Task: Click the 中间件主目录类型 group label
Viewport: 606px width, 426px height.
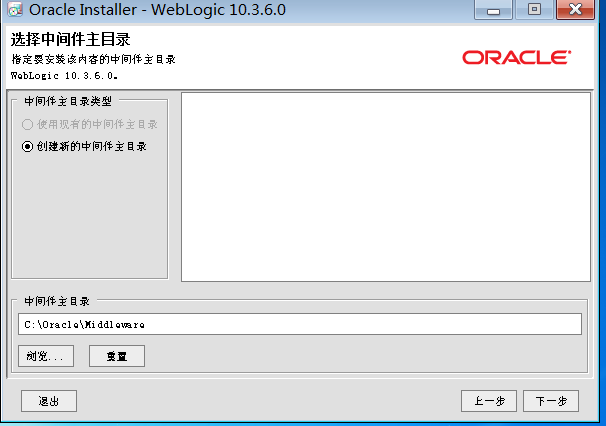Action: click(x=68, y=101)
